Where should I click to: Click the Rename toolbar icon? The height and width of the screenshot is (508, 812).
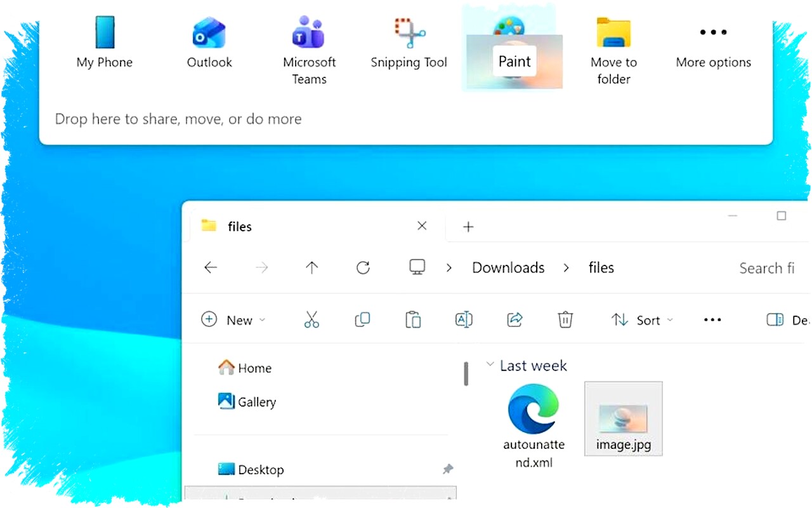[464, 319]
